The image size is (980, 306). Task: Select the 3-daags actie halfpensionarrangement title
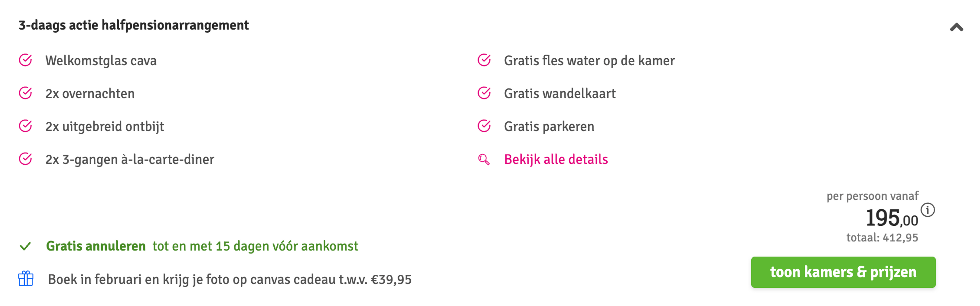pos(133,25)
